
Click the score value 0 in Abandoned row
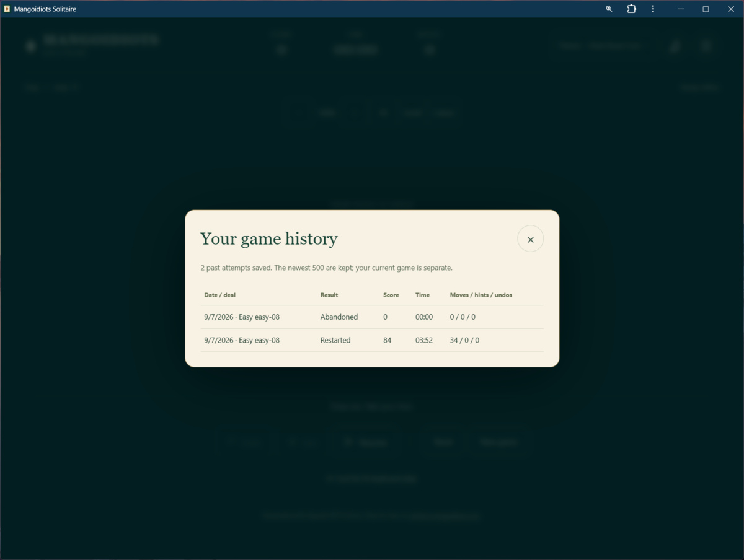[385, 317]
